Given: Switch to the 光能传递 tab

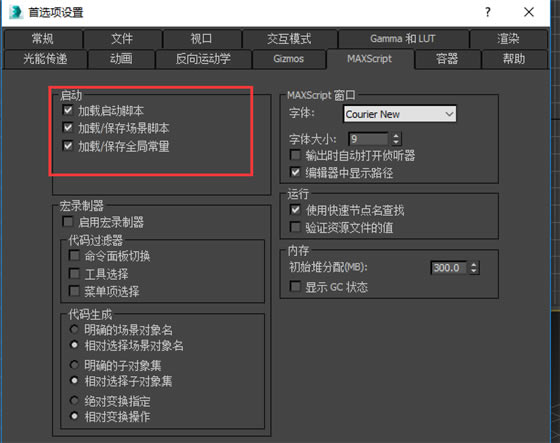Looking at the screenshot, I should tap(45, 59).
